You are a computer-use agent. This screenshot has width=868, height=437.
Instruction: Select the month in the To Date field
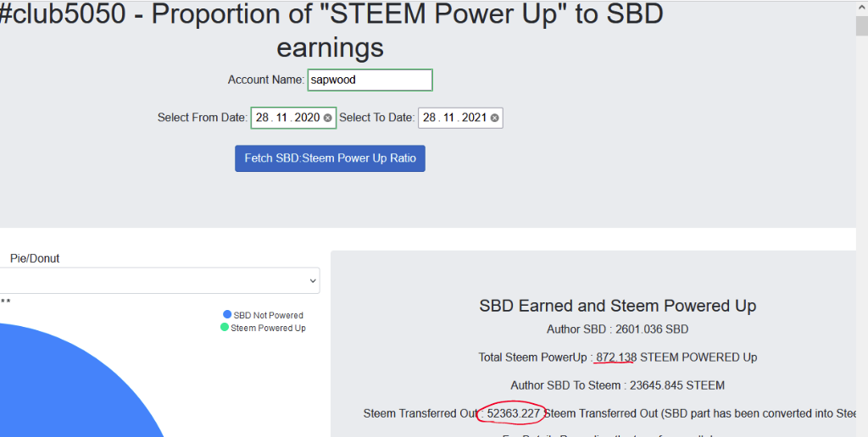tap(448, 118)
